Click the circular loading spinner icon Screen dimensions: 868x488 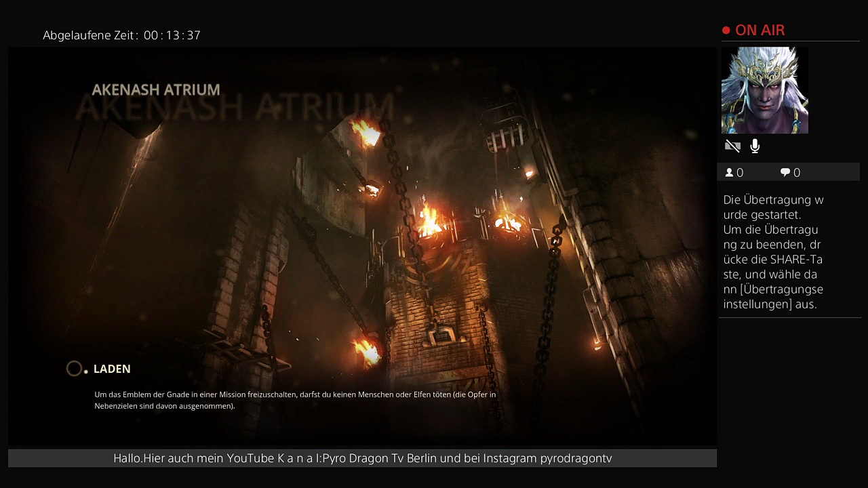74,369
